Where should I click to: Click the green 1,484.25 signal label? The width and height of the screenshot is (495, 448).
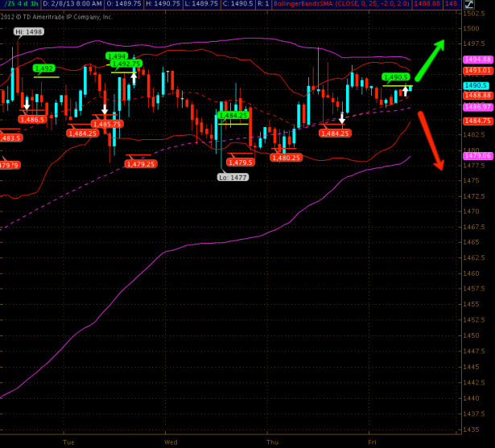click(233, 115)
